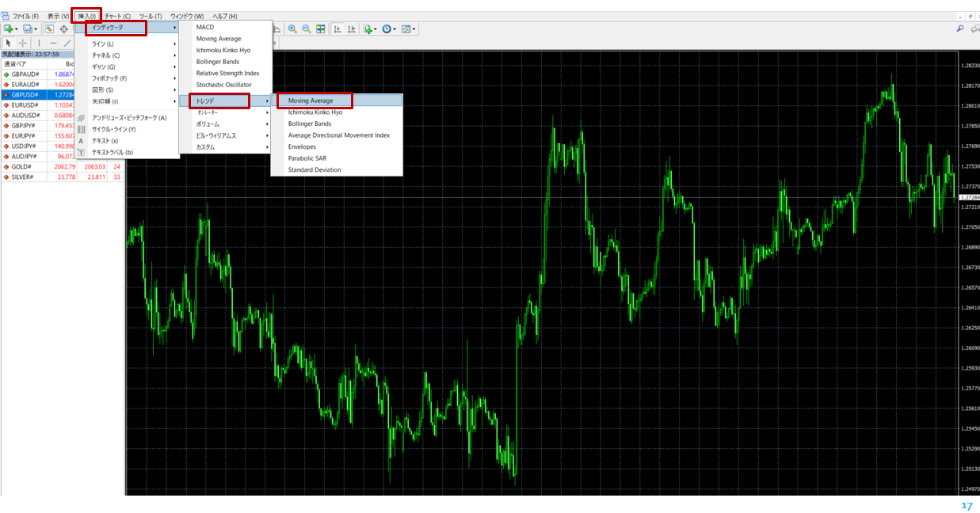The height and width of the screenshot is (513, 980).
Task: Click the blue search icon at top right
Action: tap(960, 28)
